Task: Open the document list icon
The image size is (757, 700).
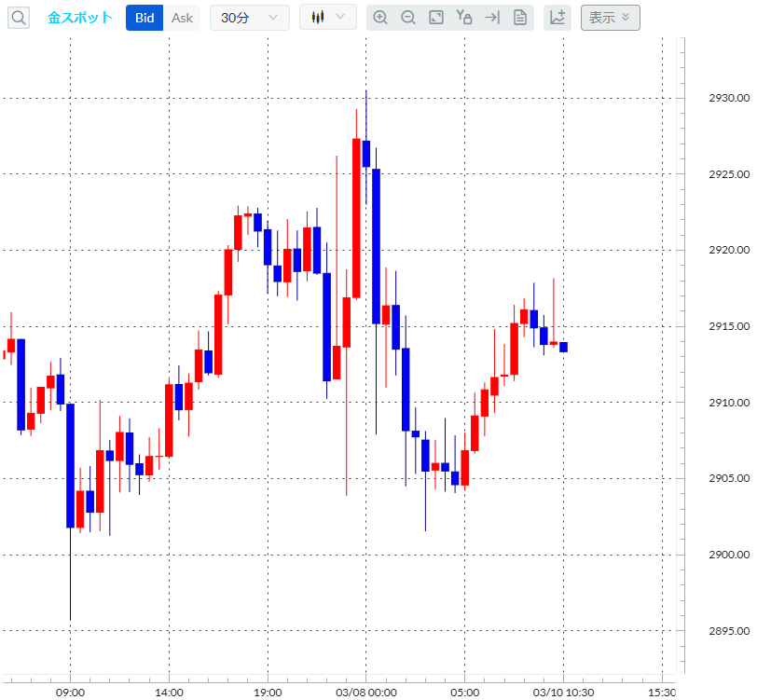Action: coord(520,18)
